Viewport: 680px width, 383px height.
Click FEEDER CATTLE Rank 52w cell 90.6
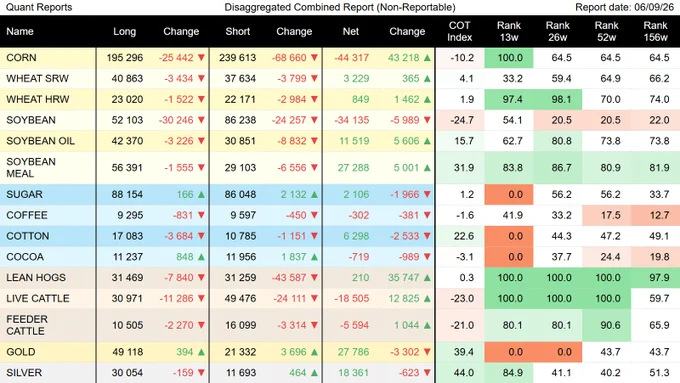point(606,325)
